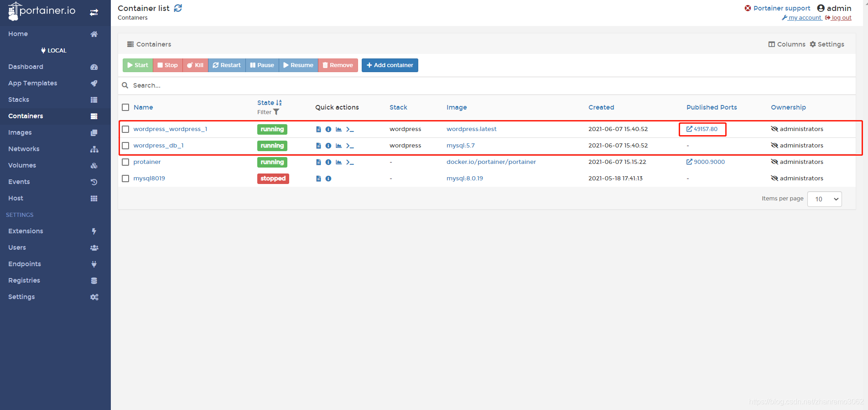Image resolution: width=868 pixels, height=410 pixels.
Task: Open published port 49157:80 link
Action: [x=702, y=129]
